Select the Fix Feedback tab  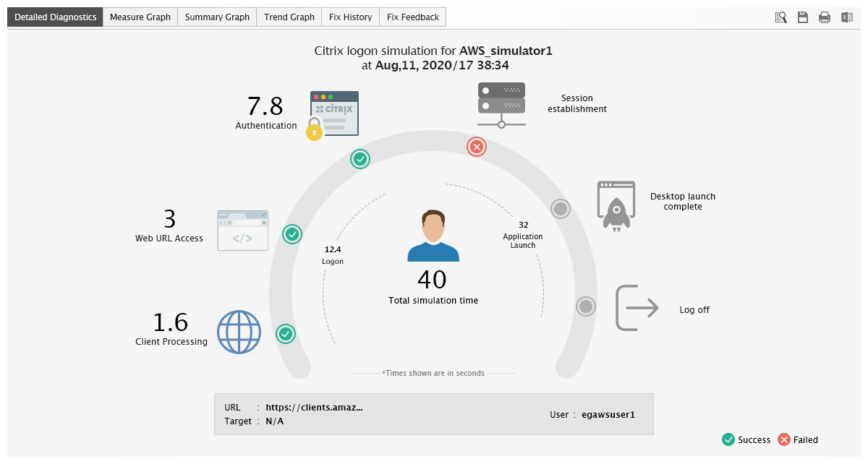pos(413,17)
